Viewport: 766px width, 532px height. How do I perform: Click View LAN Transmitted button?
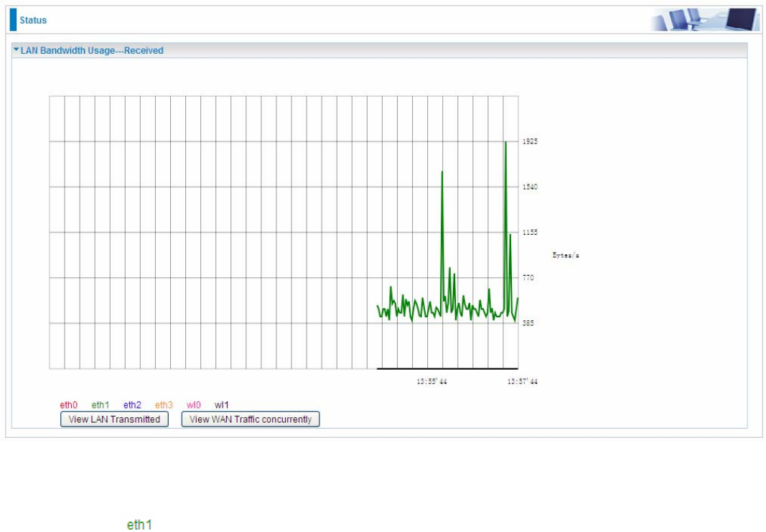pos(114,419)
